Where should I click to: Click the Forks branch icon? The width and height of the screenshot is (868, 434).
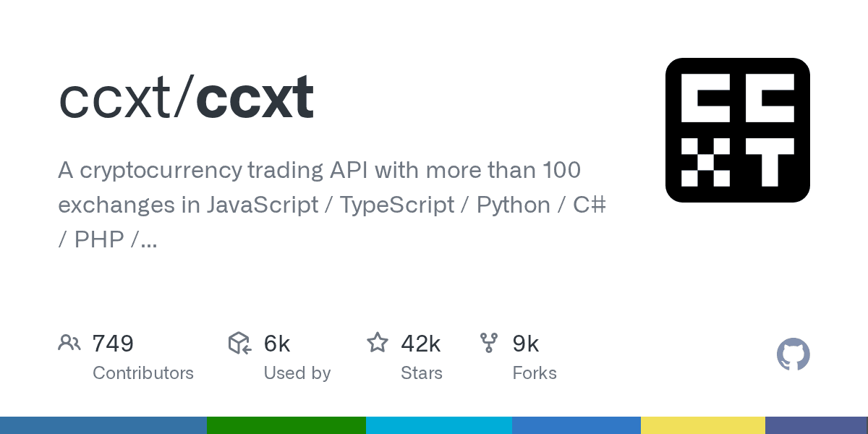(489, 343)
